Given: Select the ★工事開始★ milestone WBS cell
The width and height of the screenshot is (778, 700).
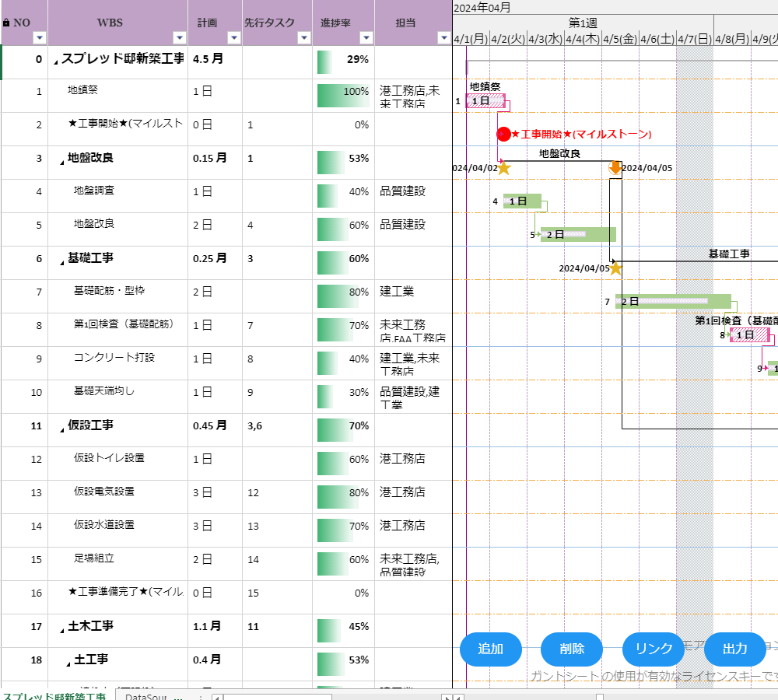Looking at the screenshot, I should (118, 129).
